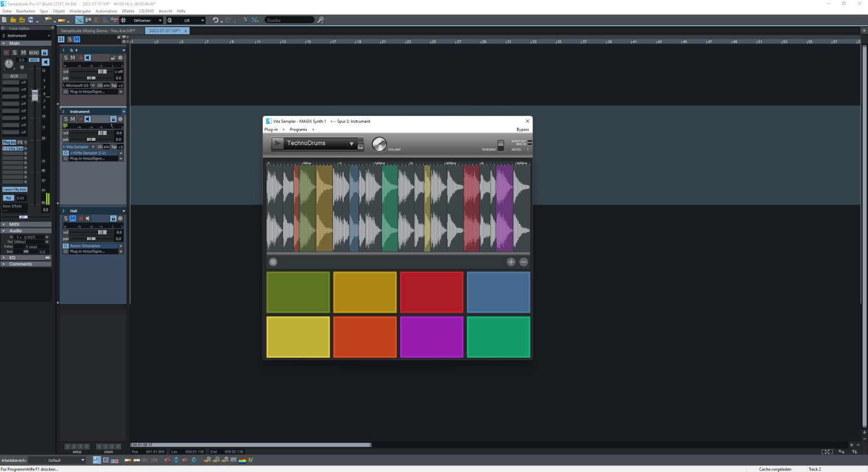
Task: Click the Save project disk icon
Action: (x=31, y=20)
